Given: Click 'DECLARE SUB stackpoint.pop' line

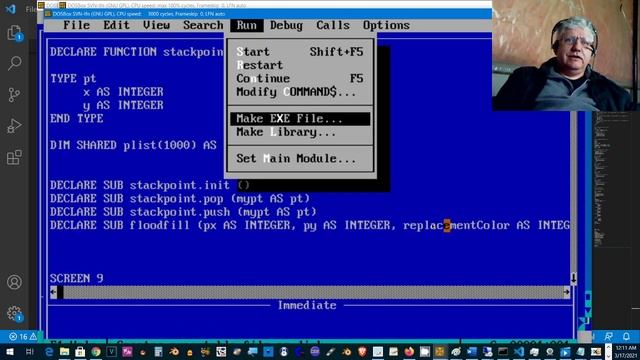Looking at the screenshot, I should (180, 198).
